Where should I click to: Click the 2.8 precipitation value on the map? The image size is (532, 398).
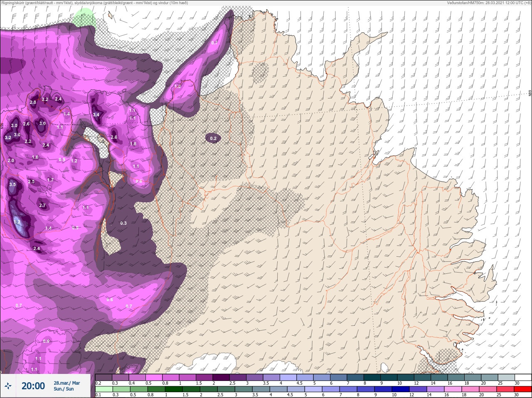coord(33,102)
